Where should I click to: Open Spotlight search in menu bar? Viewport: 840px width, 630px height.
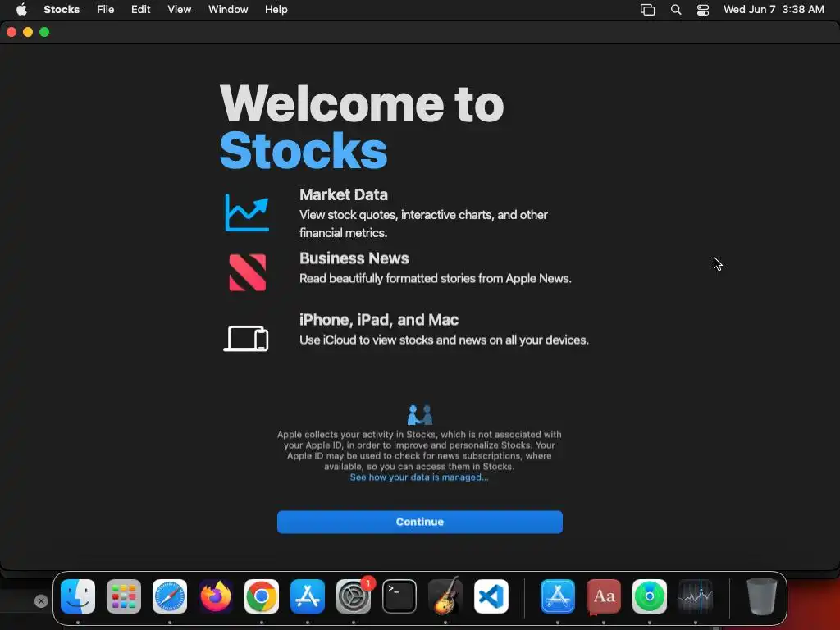[x=676, y=10]
